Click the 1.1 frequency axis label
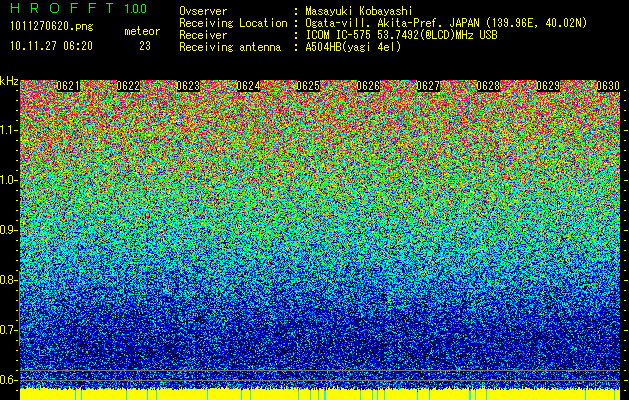The height and width of the screenshot is (400, 629). click(x=9, y=130)
